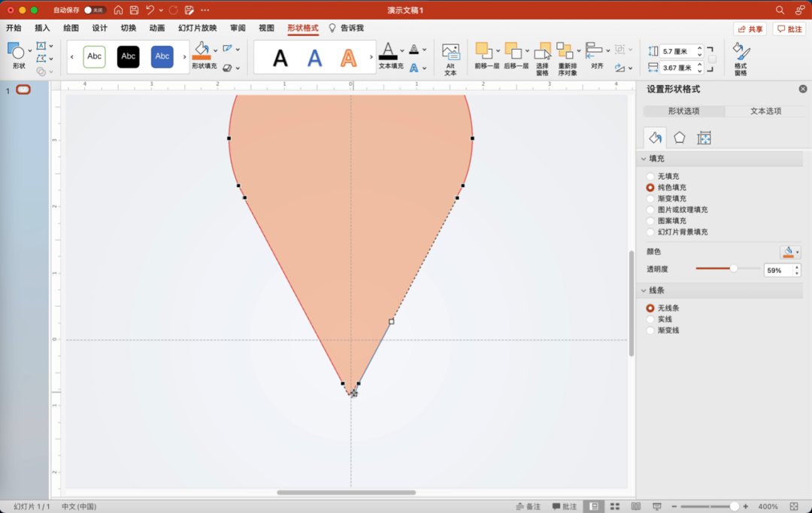Click the 文本填充 letter A icon
The width and height of the screenshot is (812, 513).
pos(388,51)
